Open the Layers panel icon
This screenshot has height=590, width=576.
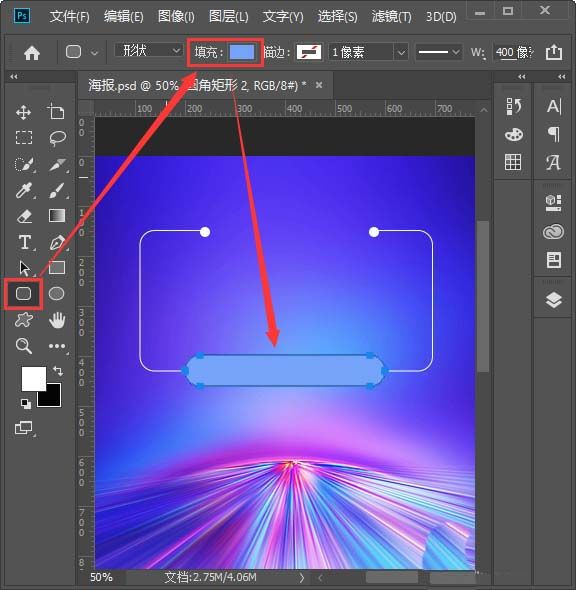pos(553,300)
